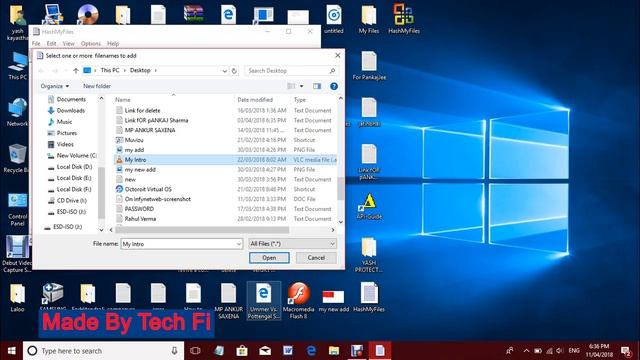Open File Explorer from taskbar
This screenshot has width=640, height=360.
tap(334, 351)
